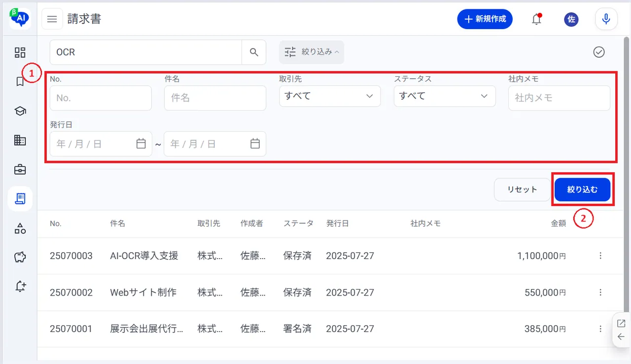
Task: Open the piggy bank sidebar icon
Action: 20,257
